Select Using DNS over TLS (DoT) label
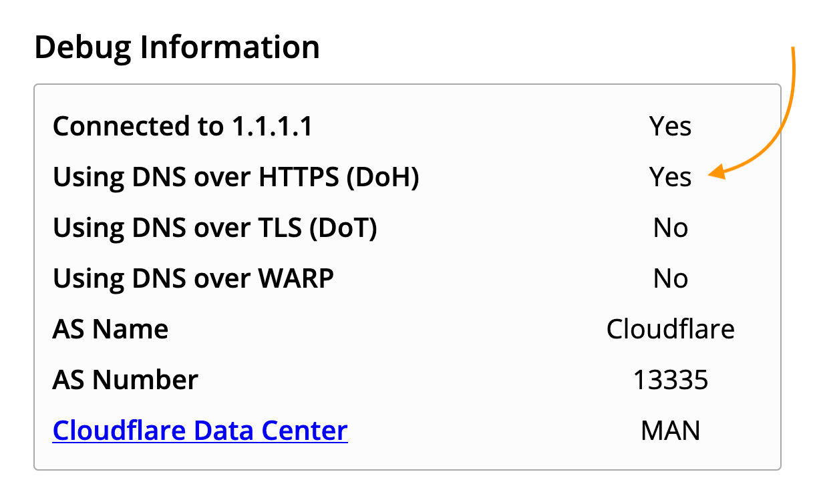 (215, 228)
